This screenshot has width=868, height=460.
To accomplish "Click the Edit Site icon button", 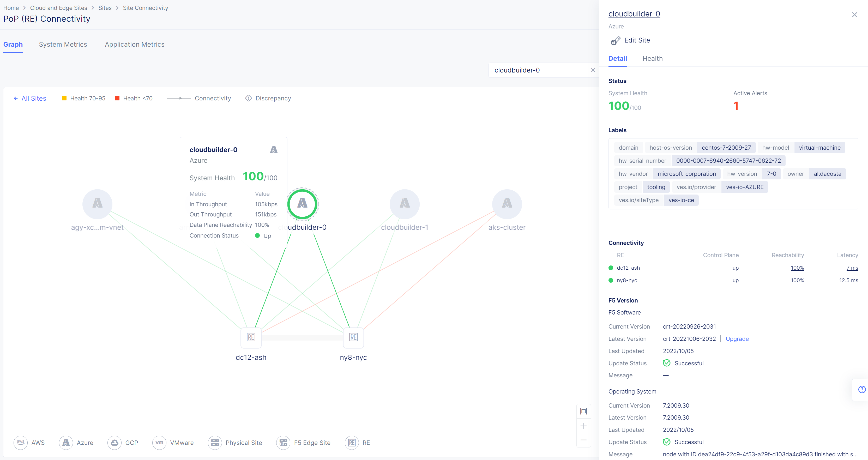I will coord(615,40).
